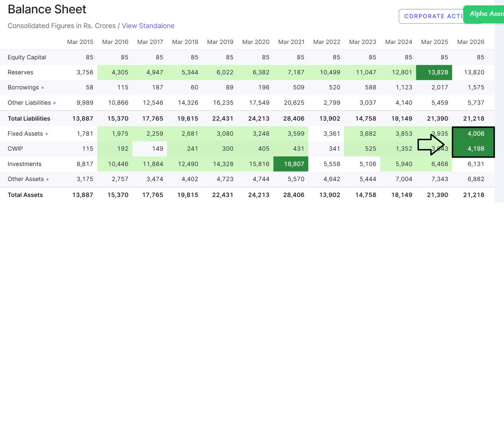
Task: Click the Fixed Assets value 4,006
Action: pos(476,134)
